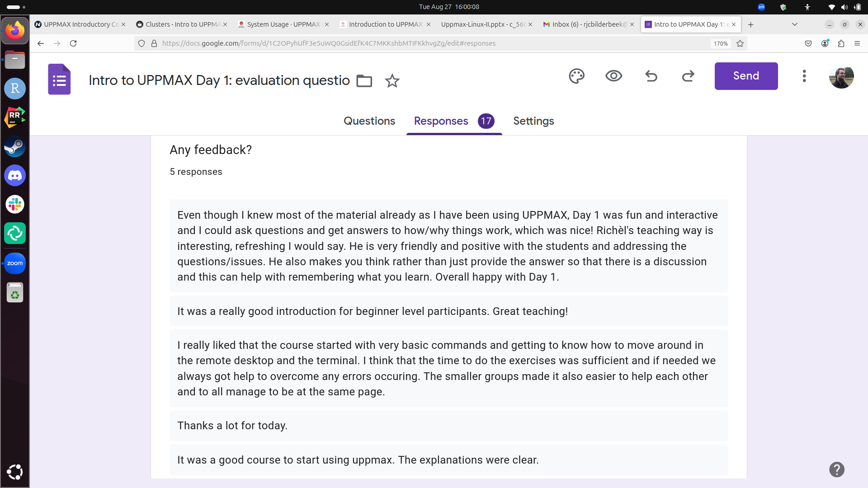Launch R from the dock
The width and height of the screenshot is (868, 488).
tap(15, 89)
